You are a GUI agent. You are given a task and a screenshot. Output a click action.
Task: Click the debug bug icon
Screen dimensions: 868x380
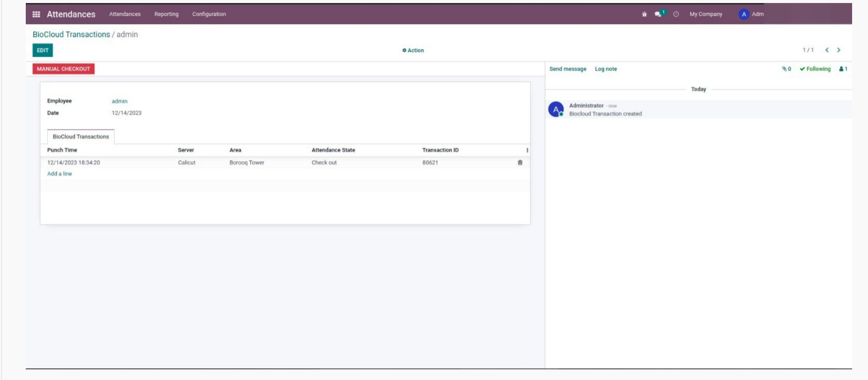[x=644, y=14]
